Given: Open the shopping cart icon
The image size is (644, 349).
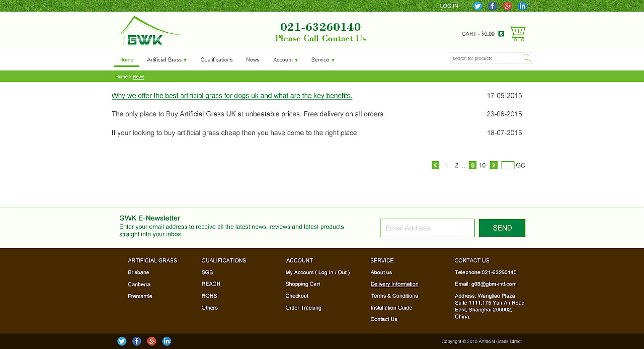Looking at the screenshot, I should coord(517,33).
